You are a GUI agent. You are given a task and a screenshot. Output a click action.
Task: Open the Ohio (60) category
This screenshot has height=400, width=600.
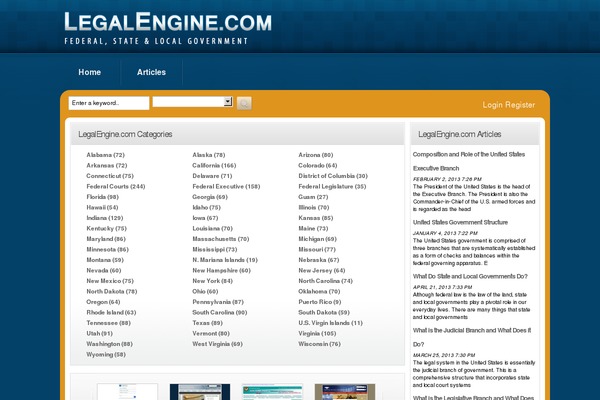tap(205, 291)
